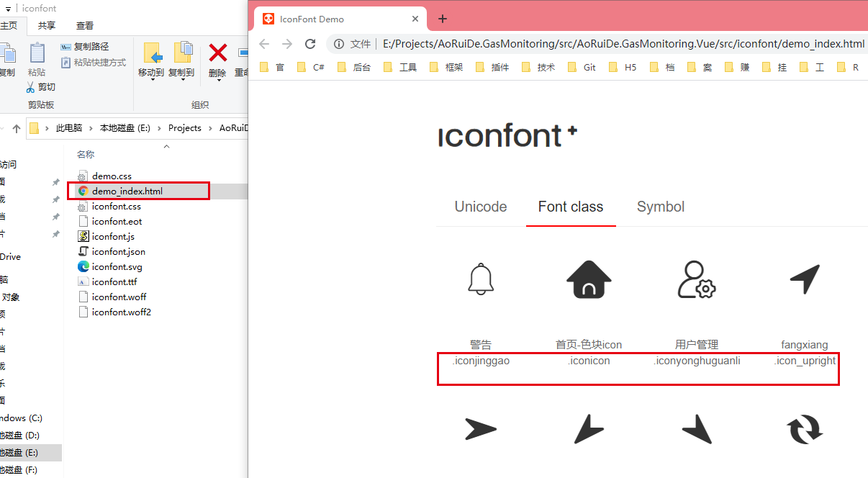Select 本地磁盘 (F:) in navigation pane

pos(19,470)
